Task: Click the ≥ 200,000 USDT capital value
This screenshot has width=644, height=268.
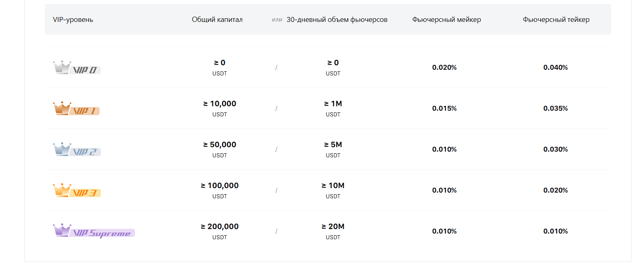Action: pos(220,231)
